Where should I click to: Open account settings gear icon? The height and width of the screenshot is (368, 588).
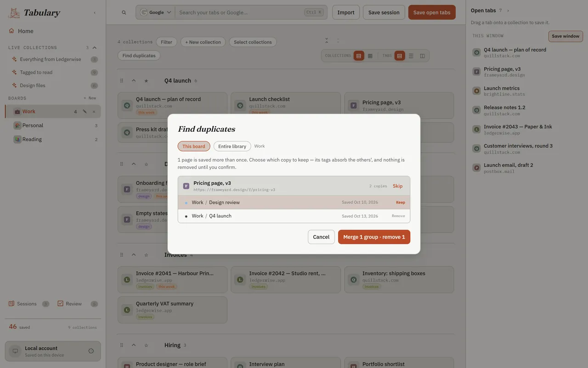[x=91, y=351]
